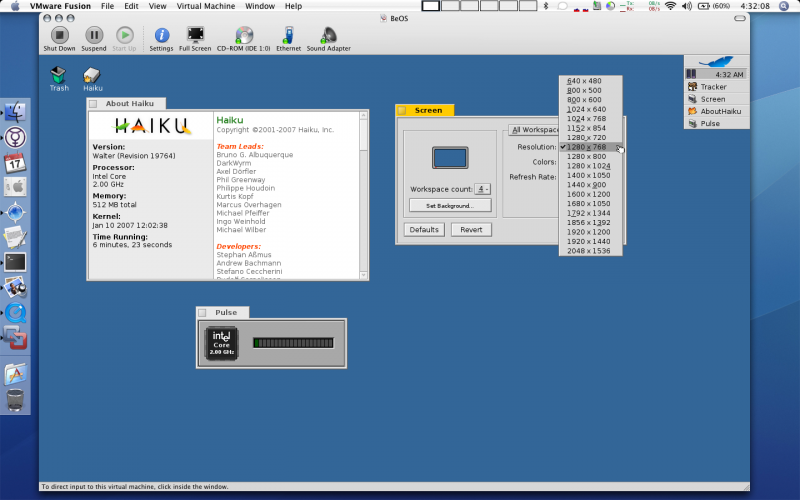
Task: Open iCal from the Dock
Action: pyautogui.click(x=15, y=163)
